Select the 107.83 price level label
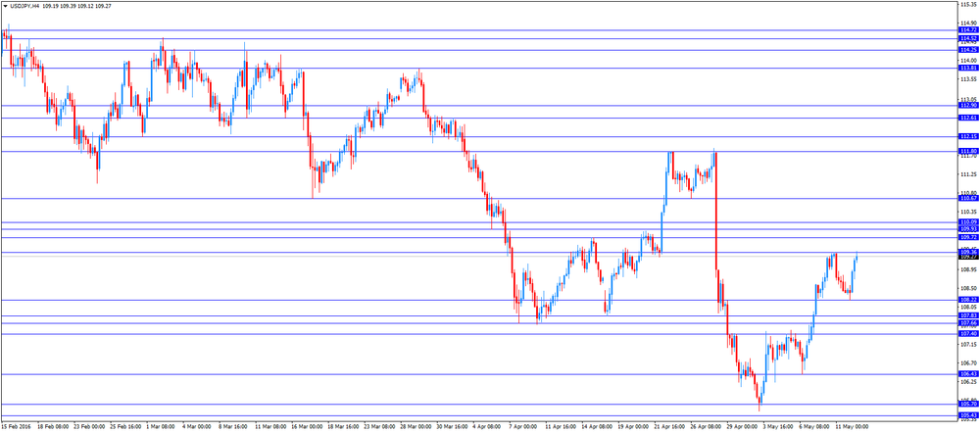 [967, 316]
